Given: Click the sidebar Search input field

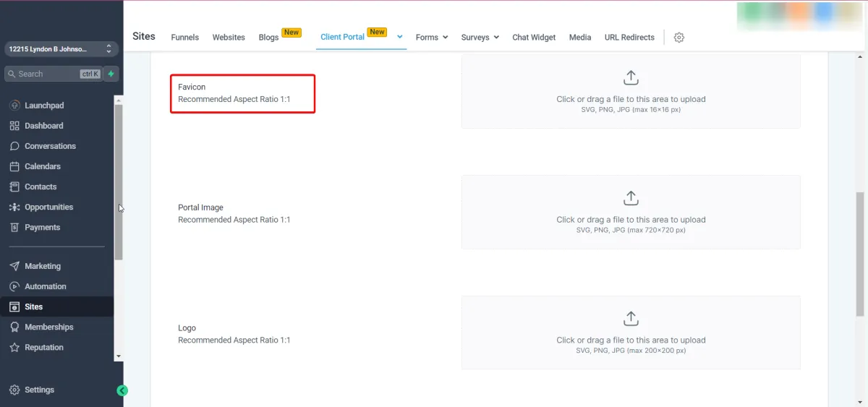Looking at the screenshot, I should [54, 74].
